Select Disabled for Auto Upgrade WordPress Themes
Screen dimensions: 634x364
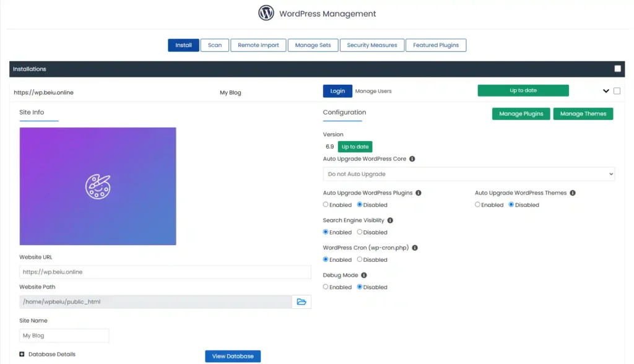pos(511,205)
